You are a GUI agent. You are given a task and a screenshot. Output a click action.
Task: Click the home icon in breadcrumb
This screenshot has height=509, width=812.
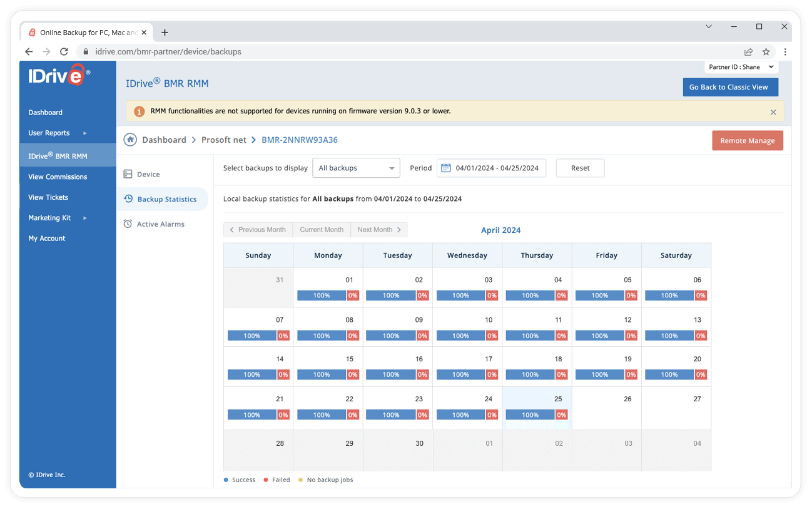pos(130,140)
